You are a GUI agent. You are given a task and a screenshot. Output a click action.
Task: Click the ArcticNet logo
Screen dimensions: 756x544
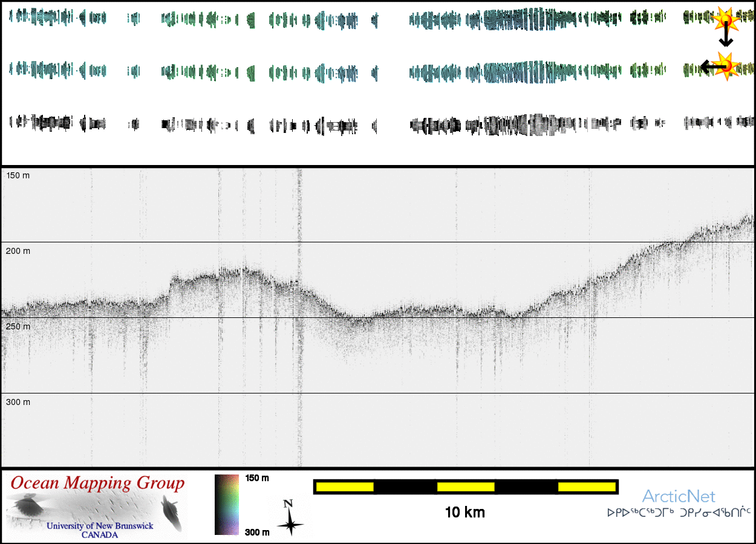679,497
